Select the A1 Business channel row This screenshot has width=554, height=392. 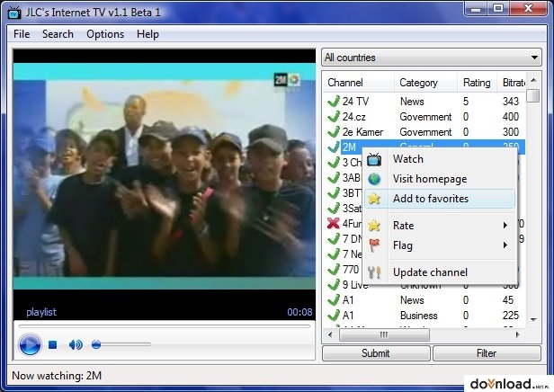point(425,316)
